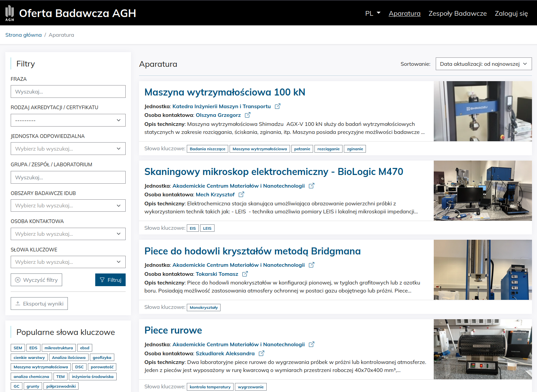Open the Piece rurowe thumbnail
The height and width of the screenshot is (392, 537).
click(x=483, y=349)
